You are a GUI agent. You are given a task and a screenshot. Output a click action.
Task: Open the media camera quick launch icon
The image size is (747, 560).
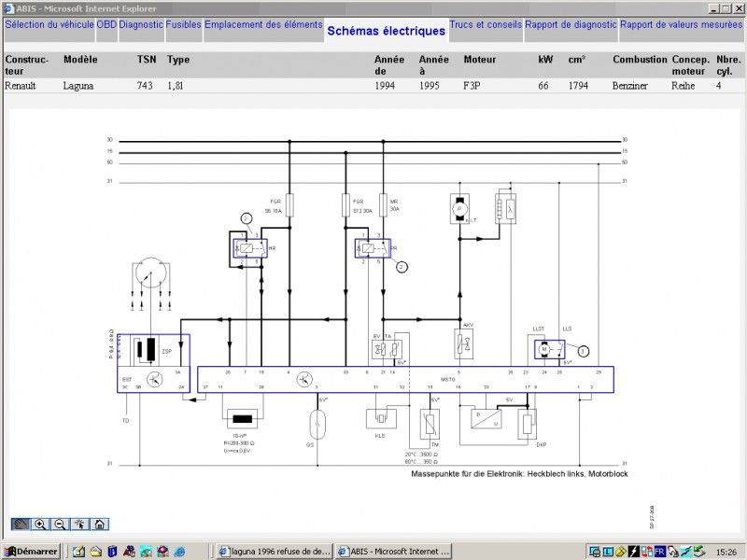point(129,552)
